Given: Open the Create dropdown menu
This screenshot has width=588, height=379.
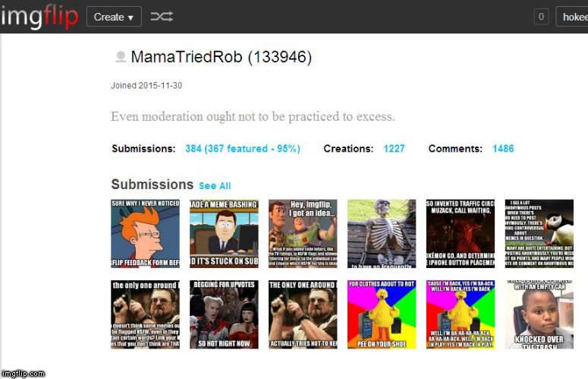Looking at the screenshot, I should pos(114,17).
